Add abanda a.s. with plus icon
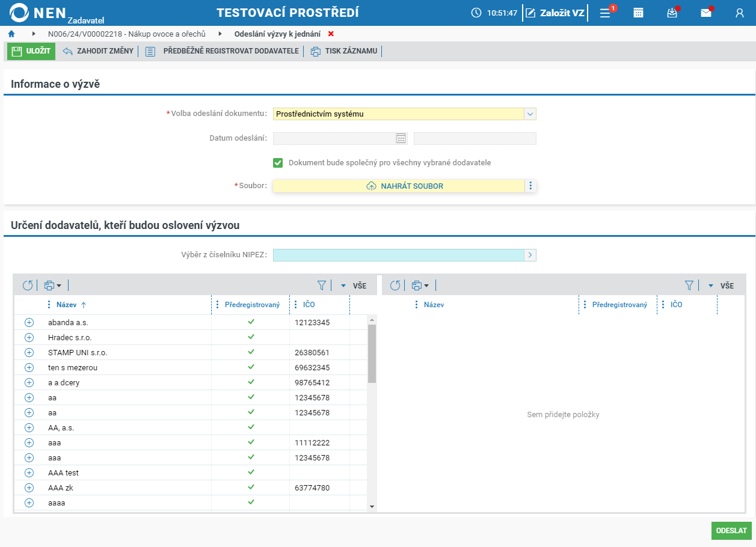This screenshot has height=547, width=756. pos(29,322)
